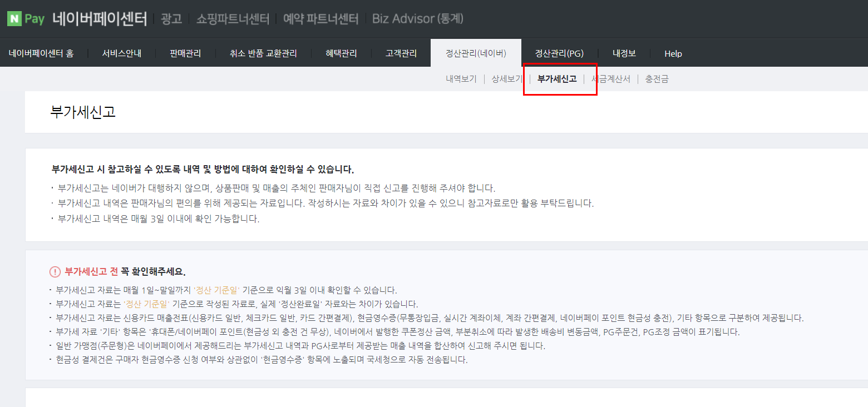Open 판매관리 menu item
Image resolution: width=868 pixels, height=407 pixels.
coord(185,53)
